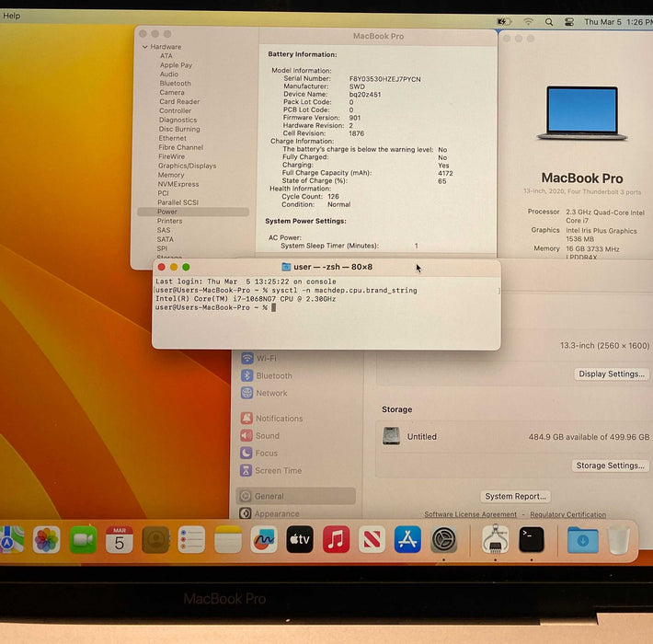Image resolution: width=653 pixels, height=644 pixels.
Task: Select Diagnostics in hardware list
Action: coord(178,120)
